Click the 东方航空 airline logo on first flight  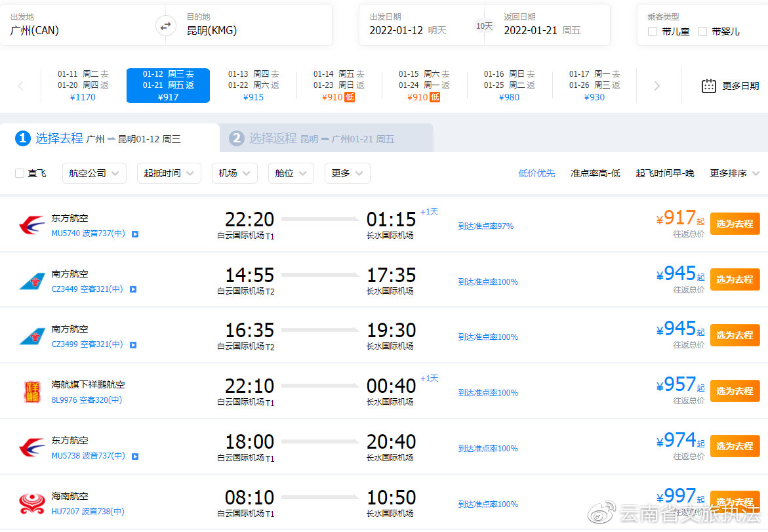(31, 223)
